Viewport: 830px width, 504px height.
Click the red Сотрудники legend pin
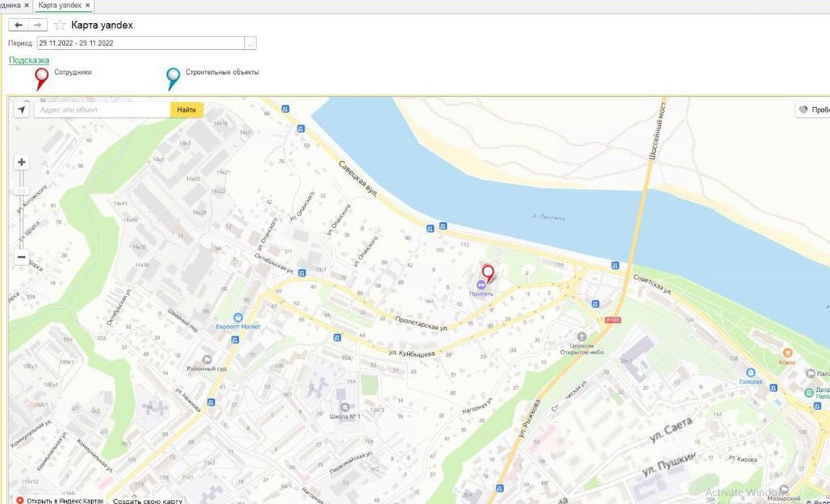(x=41, y=78)
